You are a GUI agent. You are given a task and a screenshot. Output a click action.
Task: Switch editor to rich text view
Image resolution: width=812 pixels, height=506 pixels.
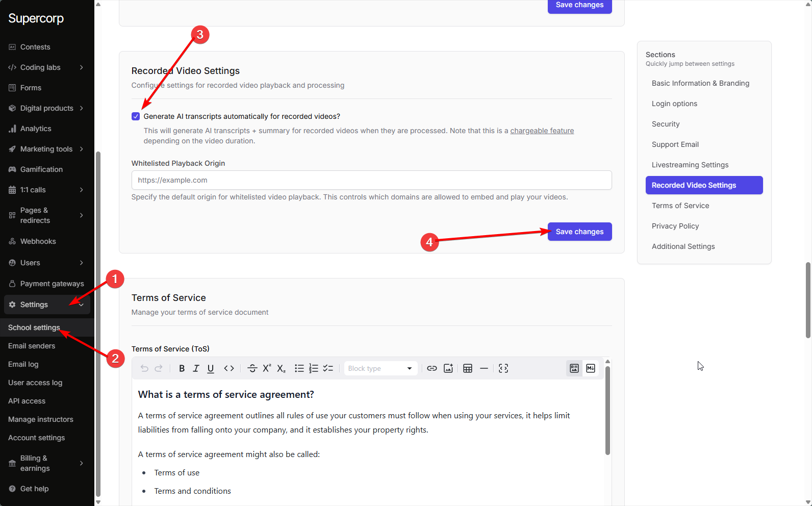point(574,368)
